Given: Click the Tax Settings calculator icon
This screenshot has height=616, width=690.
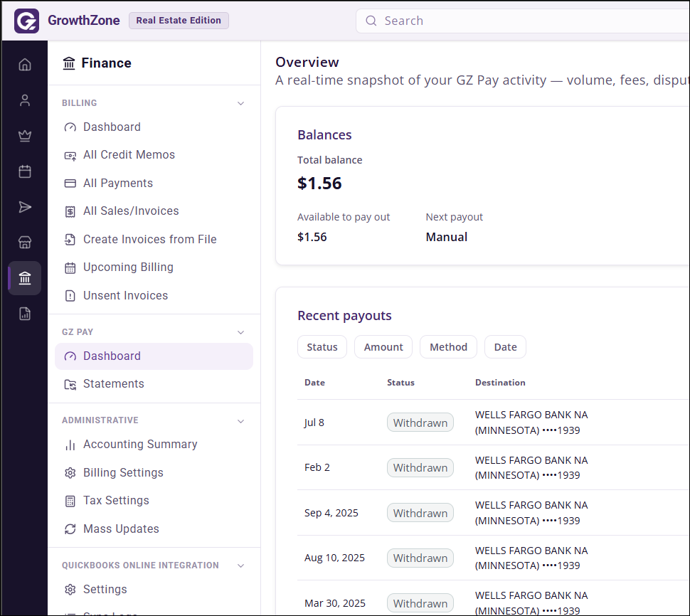Looking at the screenshot, I should pos(70,501).
